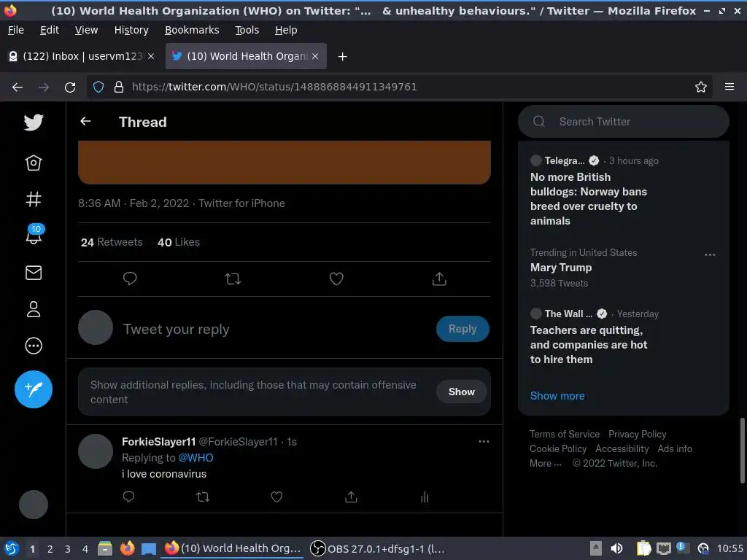747x560 pixels.
Task: Open the Home icon in Twitter sidebar
Action: tap(34, 163)
